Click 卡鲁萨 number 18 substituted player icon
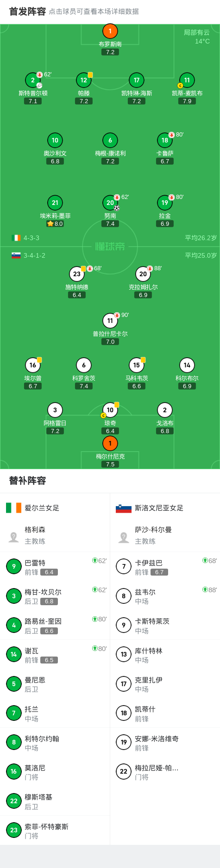The width and height of the screenshot is (220, 868). pyautogui.click(x=165, y=140)
